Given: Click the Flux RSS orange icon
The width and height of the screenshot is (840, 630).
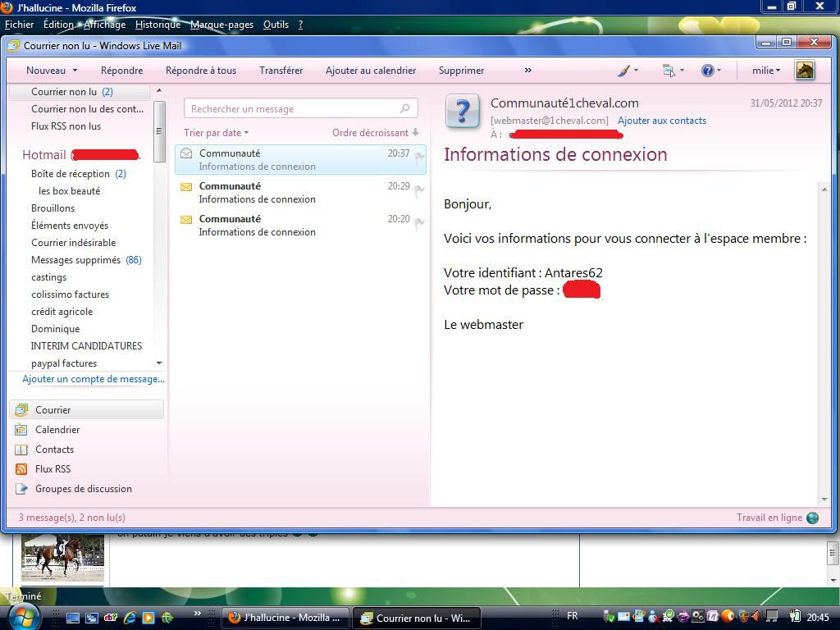Looking at the screenshot, I should 21,469.
